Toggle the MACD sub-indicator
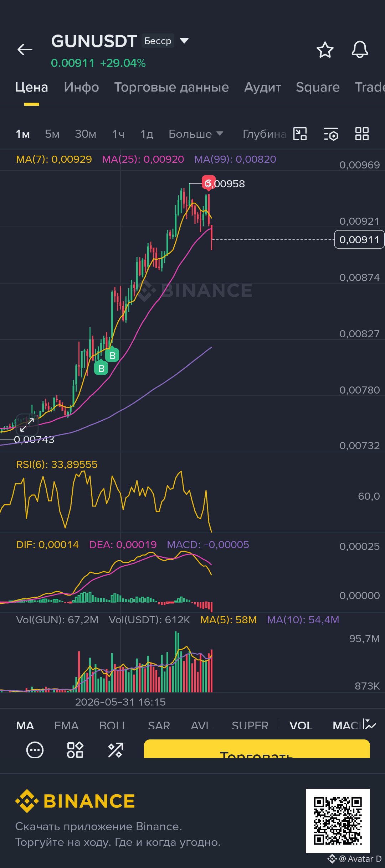385x868 pixels. click(346, 725)
